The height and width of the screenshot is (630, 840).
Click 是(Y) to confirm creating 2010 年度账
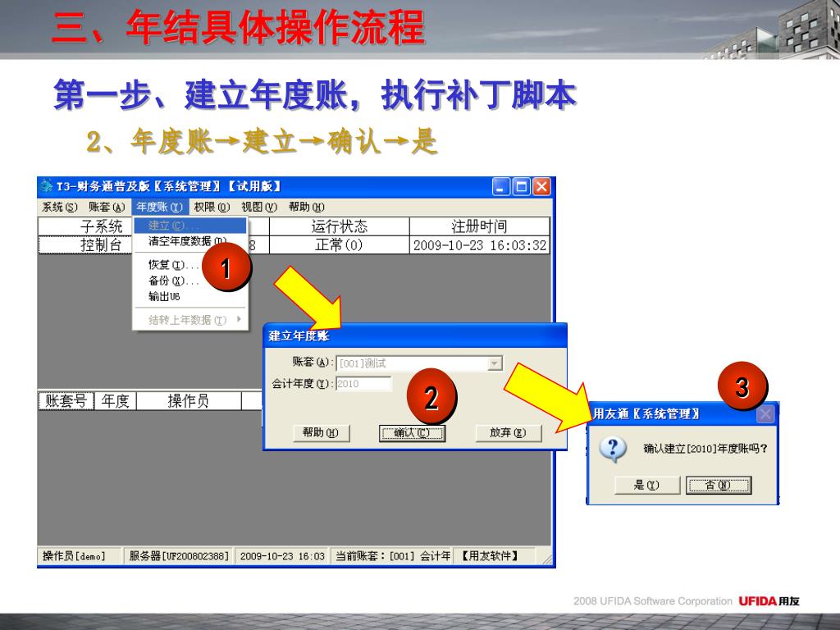coord(646,485)
